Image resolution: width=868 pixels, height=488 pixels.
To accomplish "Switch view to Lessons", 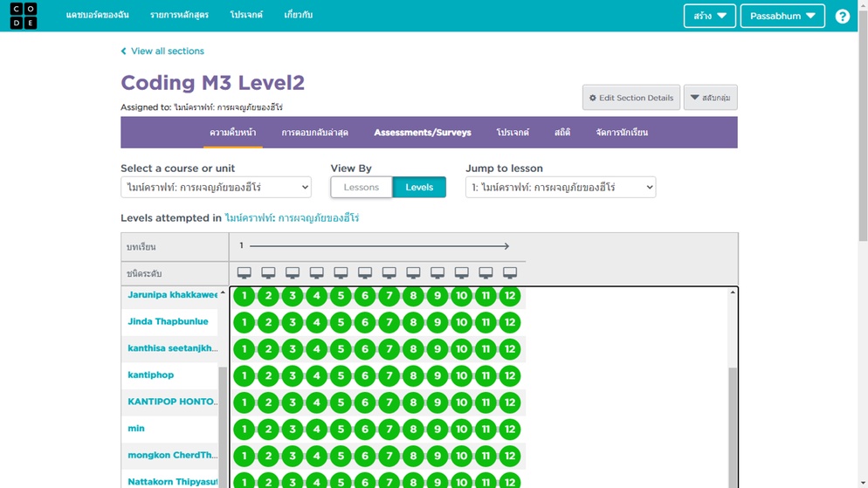I will (362, 187).
